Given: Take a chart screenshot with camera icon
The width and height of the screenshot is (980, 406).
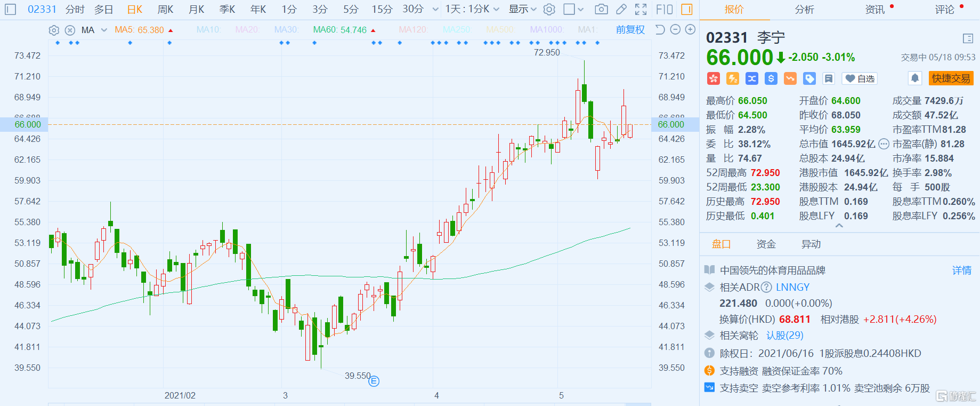Looking at the screenshot, I should click(601, 9).
